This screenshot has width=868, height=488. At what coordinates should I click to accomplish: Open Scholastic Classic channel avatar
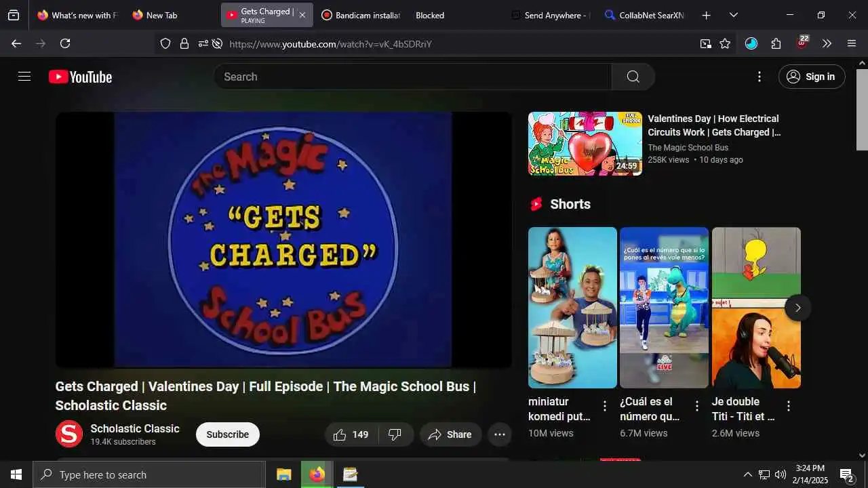pyautogui.click(x=69, y=434)
